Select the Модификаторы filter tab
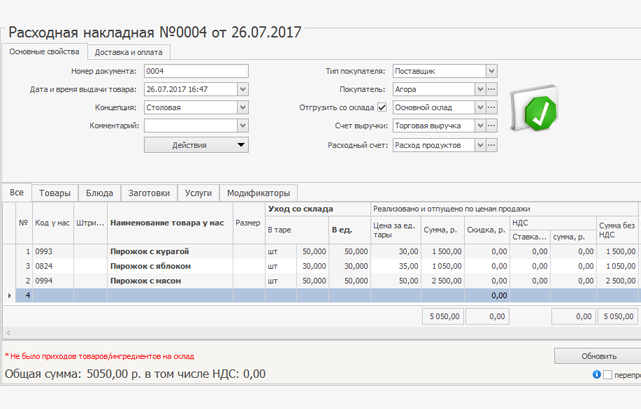Screen dimensions: 641x409 point(258,193)
